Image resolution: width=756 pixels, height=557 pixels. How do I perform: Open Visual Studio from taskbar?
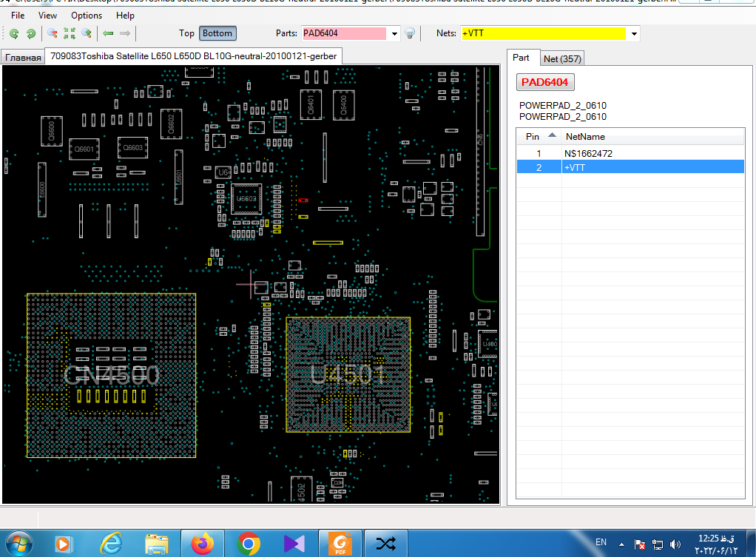coord(294,544)
